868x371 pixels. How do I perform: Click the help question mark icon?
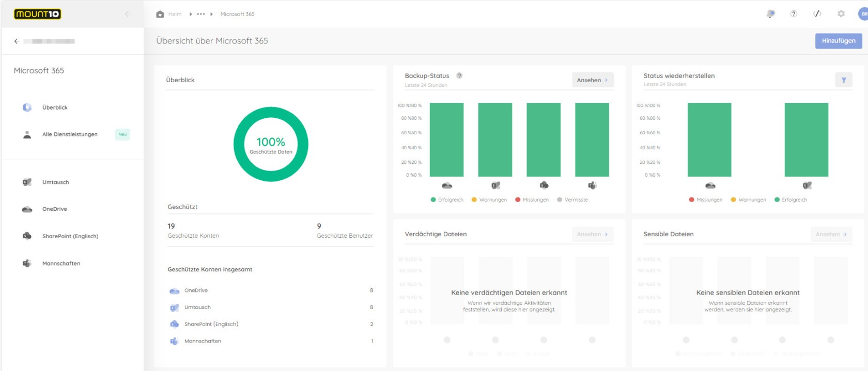[x=794, y=14]
